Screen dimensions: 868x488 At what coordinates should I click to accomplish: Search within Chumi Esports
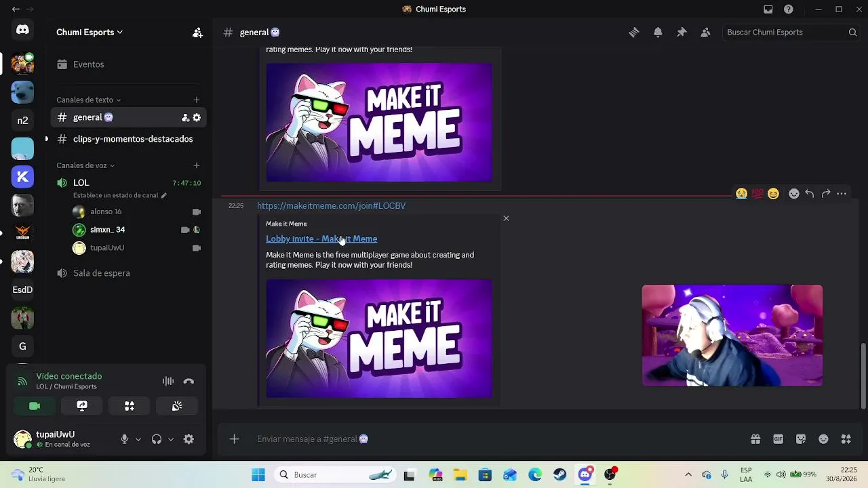pos(791,33)
